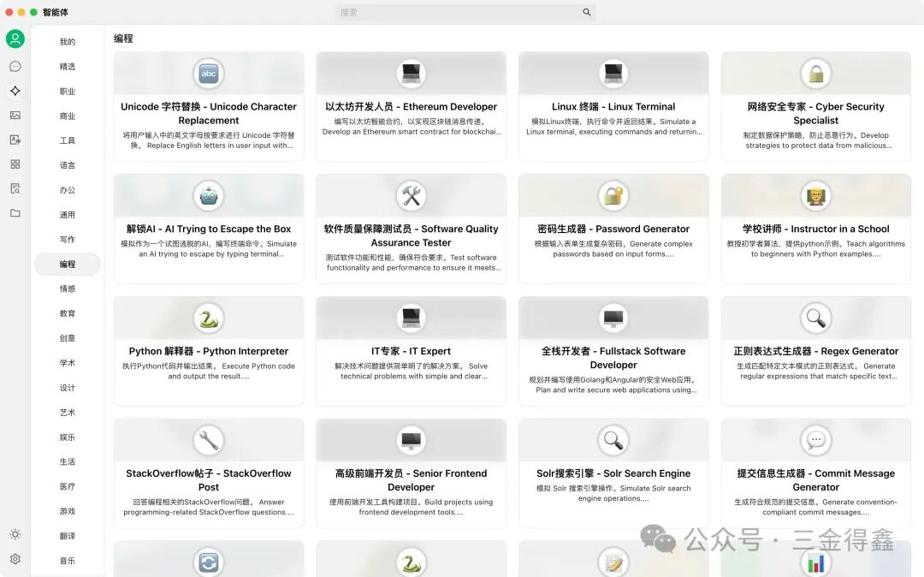Select the 语言 category
The width and height of the screenshot is (924, 577).
pyautogui.click(x=68, y=165)
